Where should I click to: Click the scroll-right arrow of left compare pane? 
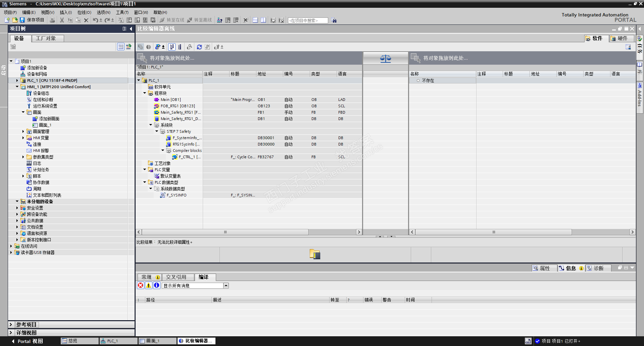(x=359, y=232)
